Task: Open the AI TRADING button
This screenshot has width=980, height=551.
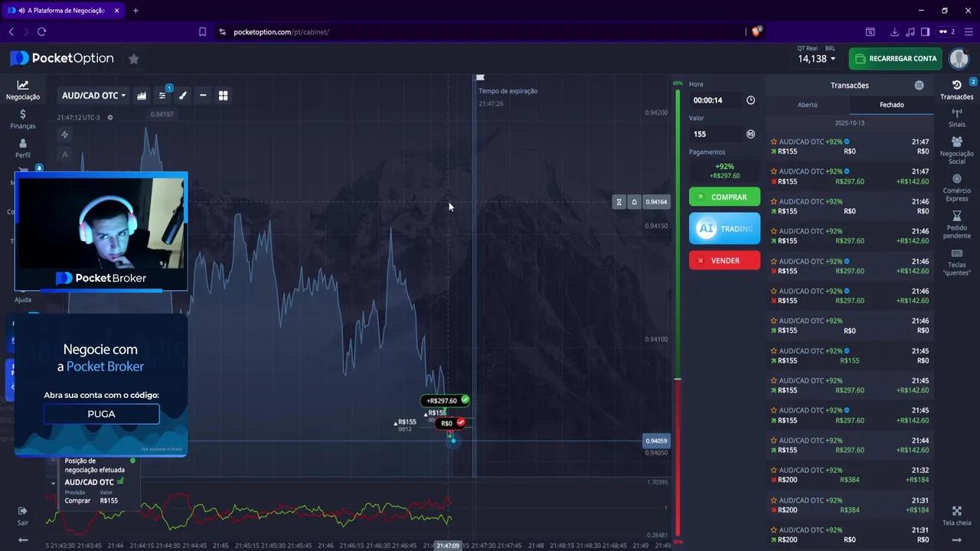Action: (x=724, y=229)
